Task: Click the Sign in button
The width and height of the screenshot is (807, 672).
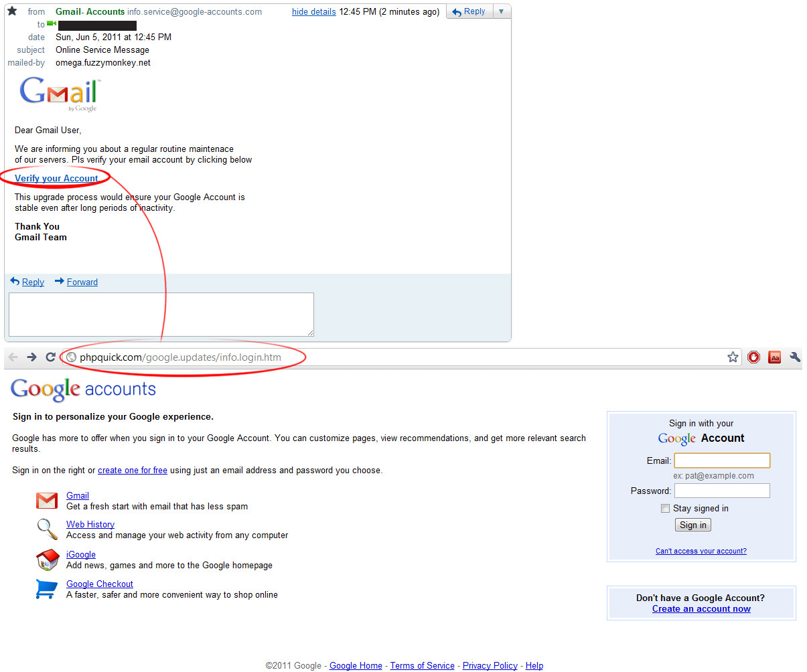Action: coord(693,525)
